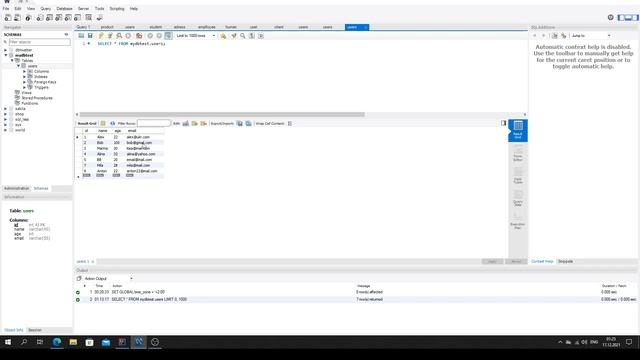The width and height of the screenshot is (640, 360).
Task: Collapse the Tables node
Action: 12,60
